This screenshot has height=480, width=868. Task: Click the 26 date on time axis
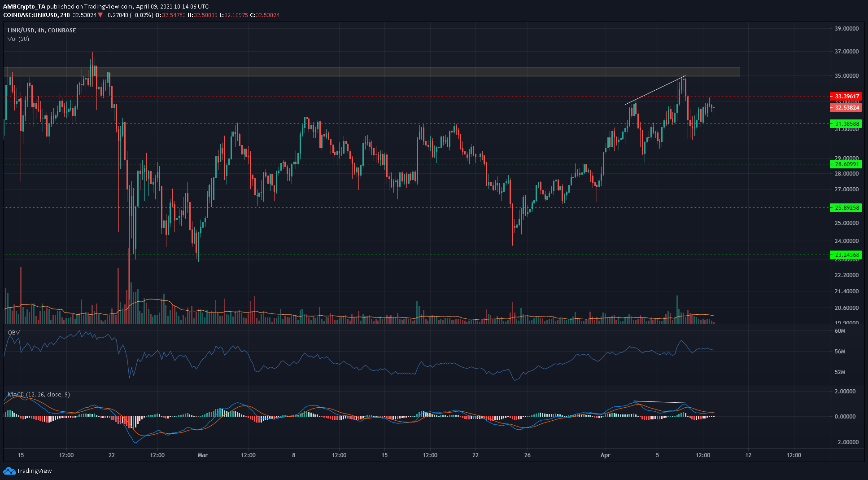[528, 455]
